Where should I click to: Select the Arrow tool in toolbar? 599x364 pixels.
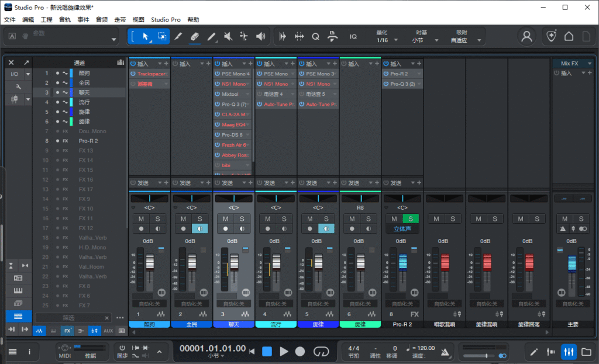point(145,37)
